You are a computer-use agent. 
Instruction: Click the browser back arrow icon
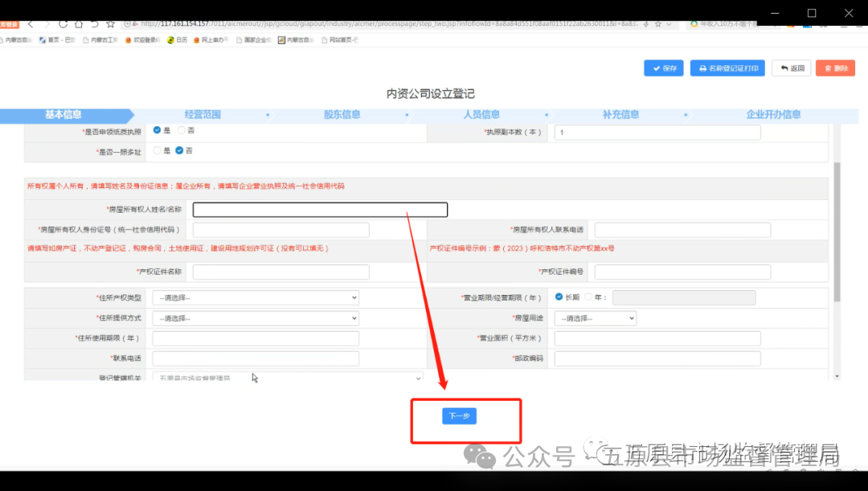(x=31, y=24)
